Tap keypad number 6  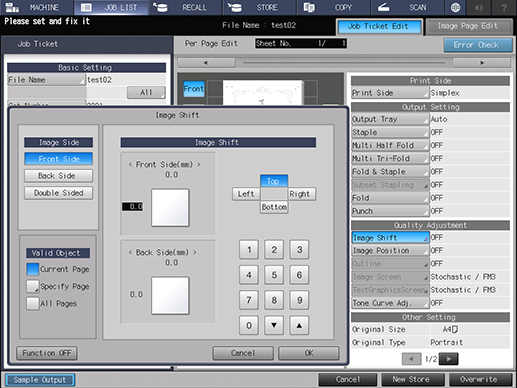(299, 275)
